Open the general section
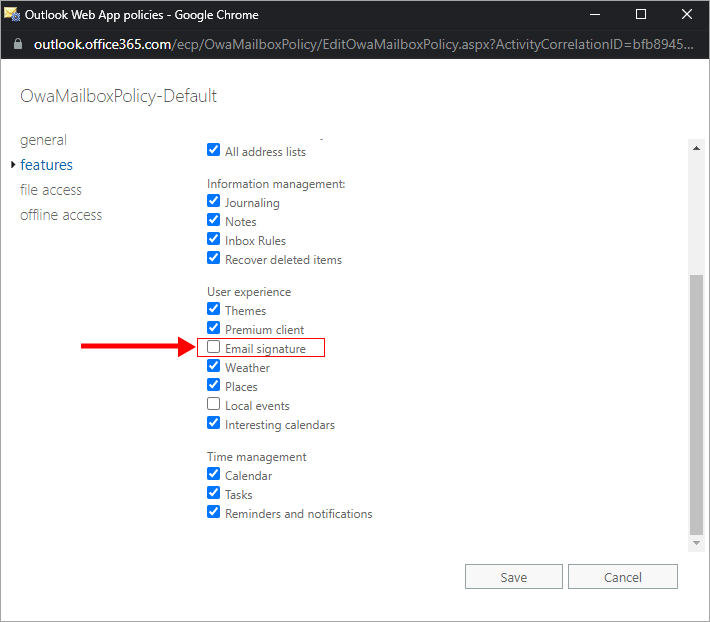 [x=43, y=140]
